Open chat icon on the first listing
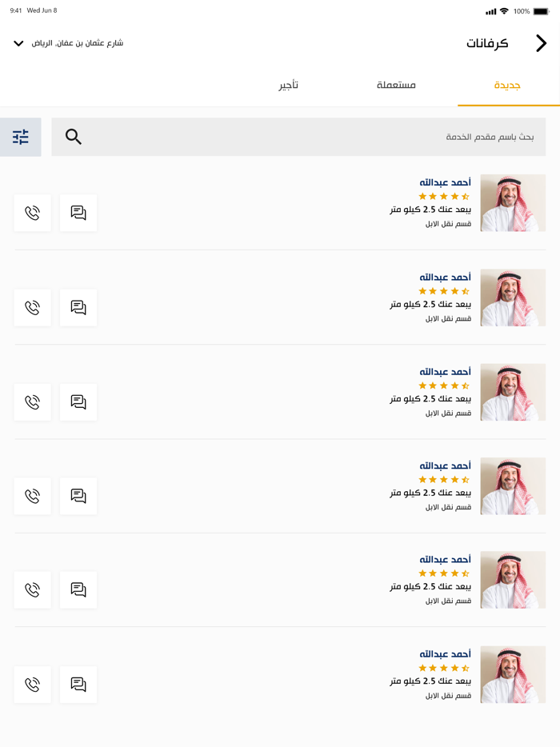The width and height of the screenshot is (560, 747). click(78, 213)
